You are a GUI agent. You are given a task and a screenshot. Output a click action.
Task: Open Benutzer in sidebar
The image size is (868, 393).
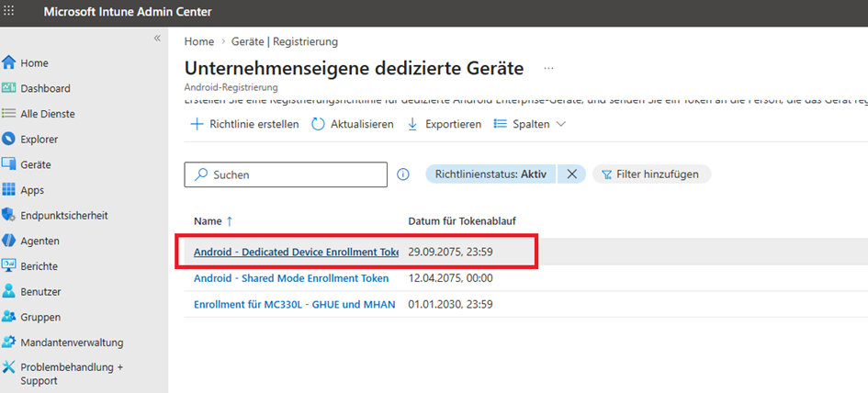pos(40,292)
